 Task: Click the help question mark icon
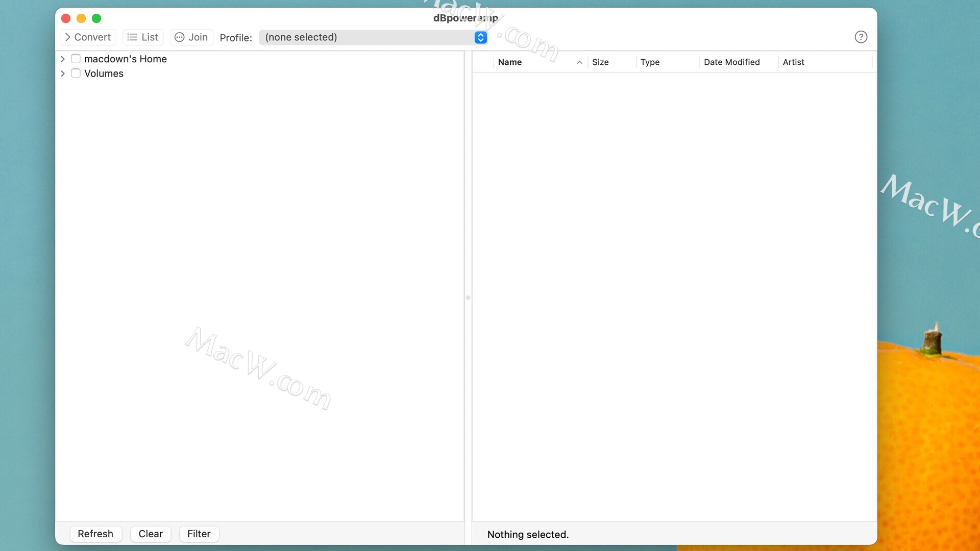click(x=861, y=37)
